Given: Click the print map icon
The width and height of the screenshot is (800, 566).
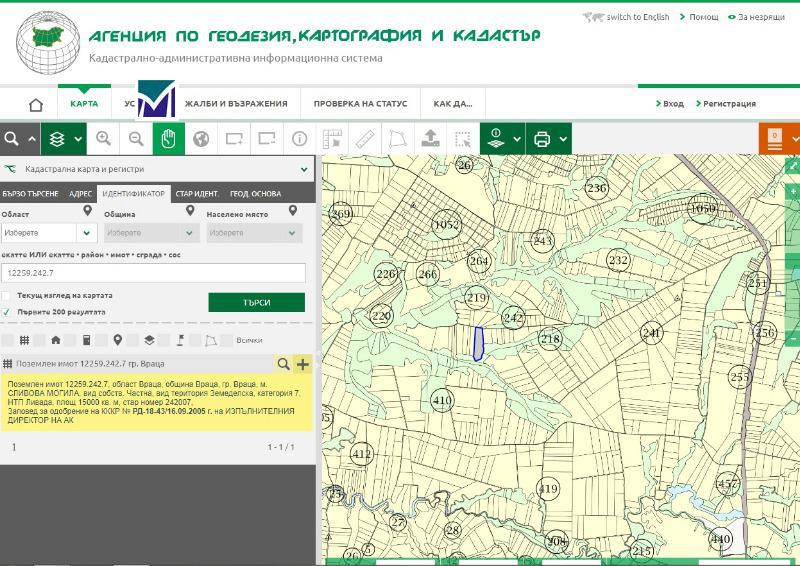Looking at the screenshot, I should point(542,139).
